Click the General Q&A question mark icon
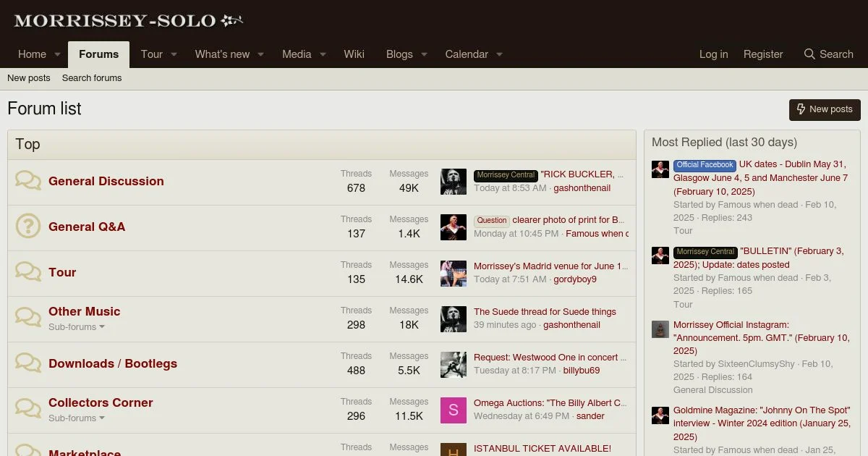Viewport: 868px width, 456px height. 28,227
